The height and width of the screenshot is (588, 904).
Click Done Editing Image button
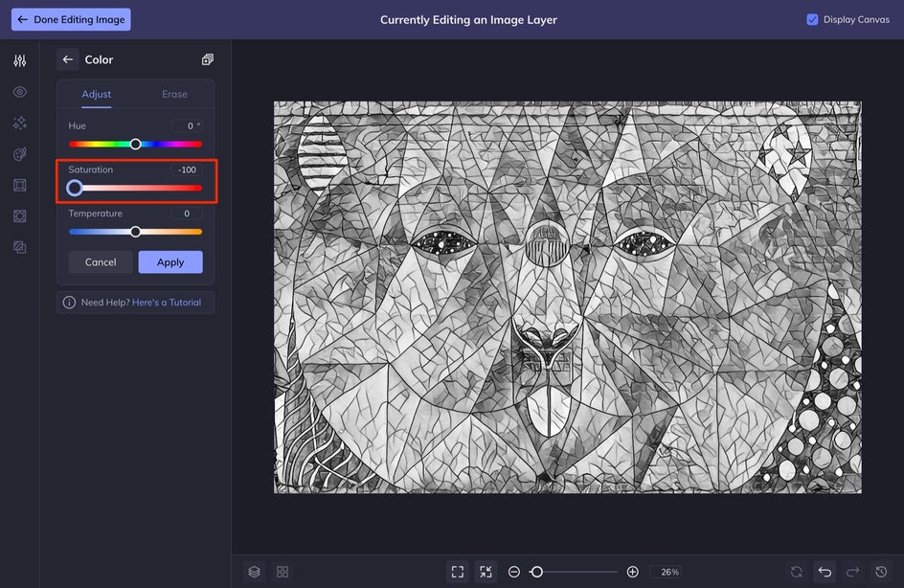(71, 19)
